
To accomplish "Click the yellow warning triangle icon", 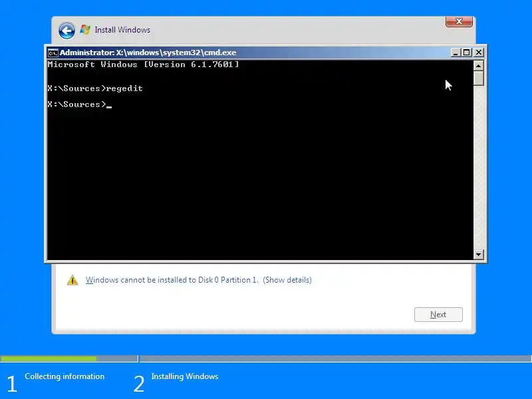I will [72, 280].
